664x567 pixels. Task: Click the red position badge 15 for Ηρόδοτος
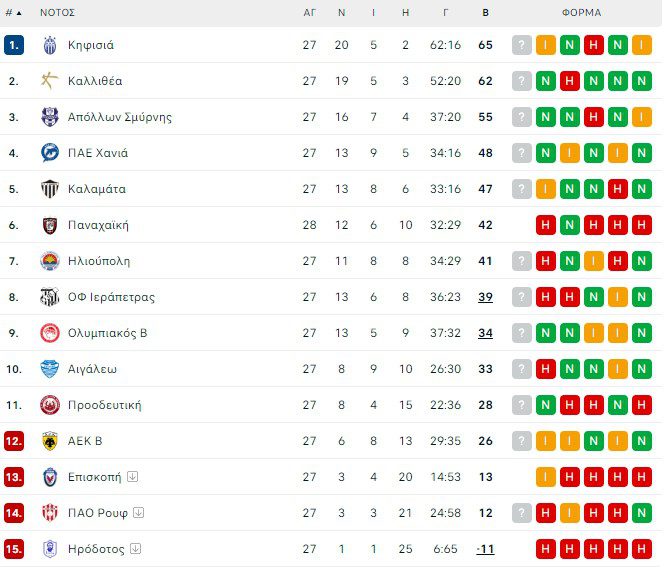[13, 549]
